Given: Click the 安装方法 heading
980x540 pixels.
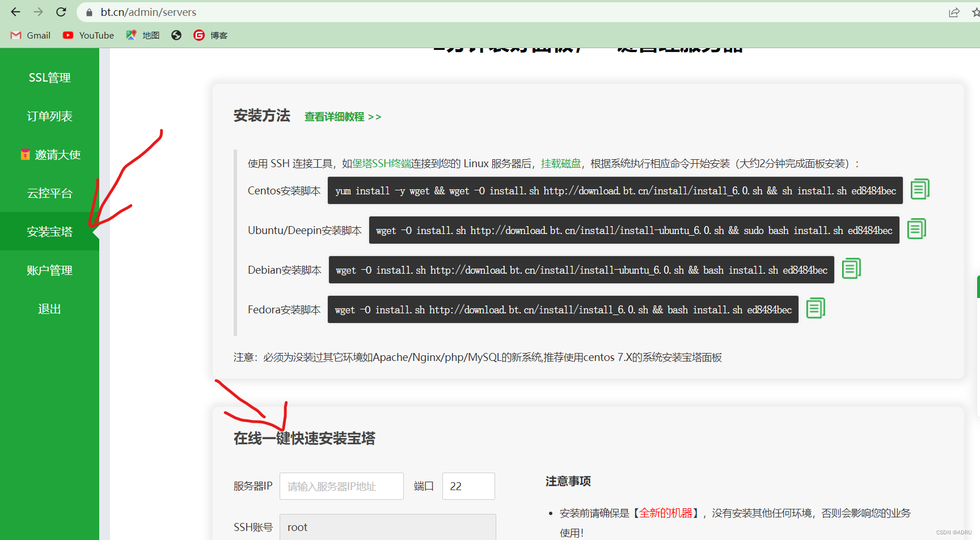Looking at the screenshot, I should (262, 116).
